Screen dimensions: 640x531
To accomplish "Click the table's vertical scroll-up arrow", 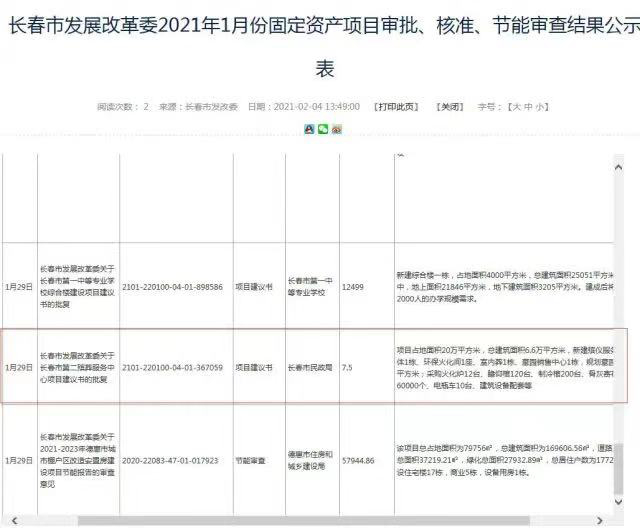I will click(619, 167).
